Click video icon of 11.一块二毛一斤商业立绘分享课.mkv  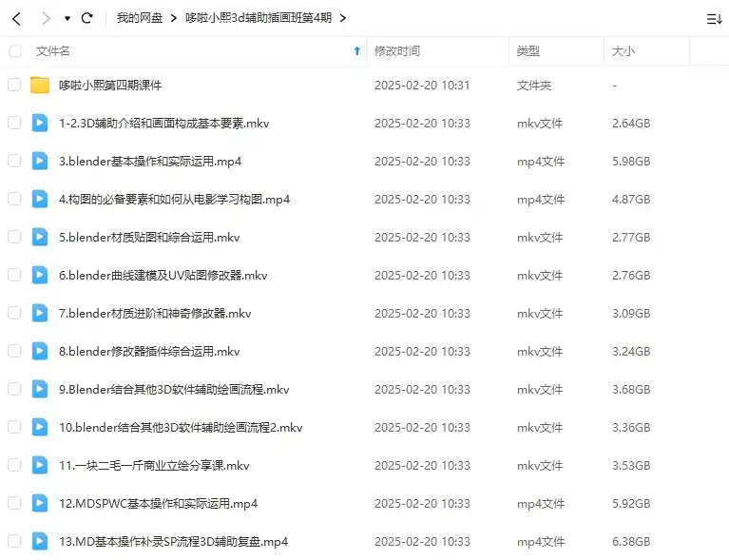[x=40, y=465]
